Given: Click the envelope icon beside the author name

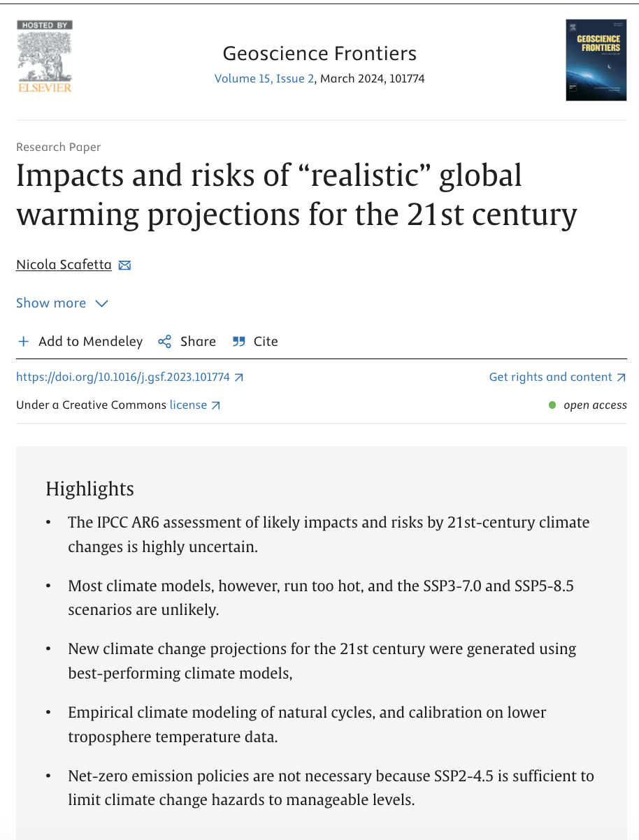Looking at the screenshot, I should (125, 266).
